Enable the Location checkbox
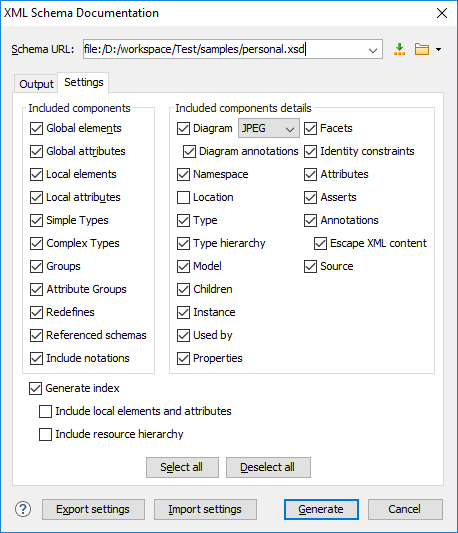The image size is (458, 533). (x=183, y=197)
